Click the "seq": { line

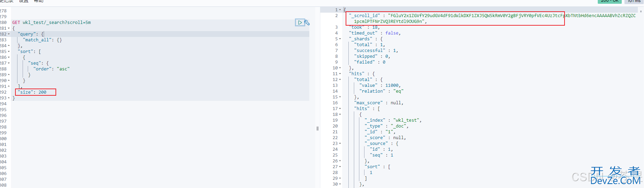(x=38, y=63)
